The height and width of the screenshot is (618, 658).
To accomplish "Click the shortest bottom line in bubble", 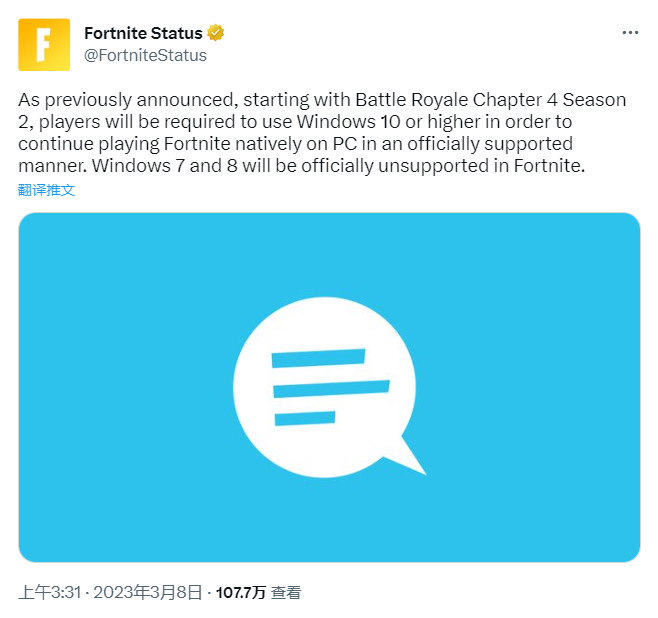I will (x=304, y=416).
